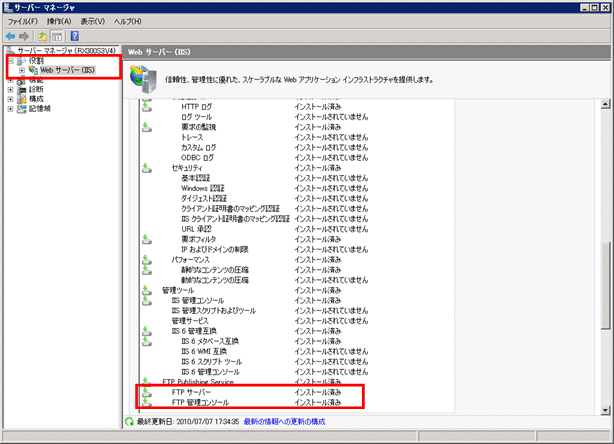This screenshot has width=614, height=444.
Task: Click the 基本認証 row text
Action: click(x=196, y=178)
